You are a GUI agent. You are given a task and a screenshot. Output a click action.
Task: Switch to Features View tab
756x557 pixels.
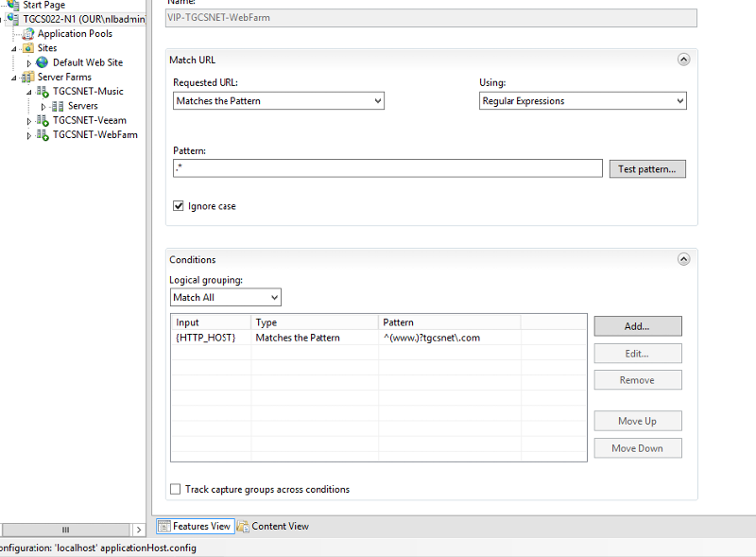pos(196,526)
